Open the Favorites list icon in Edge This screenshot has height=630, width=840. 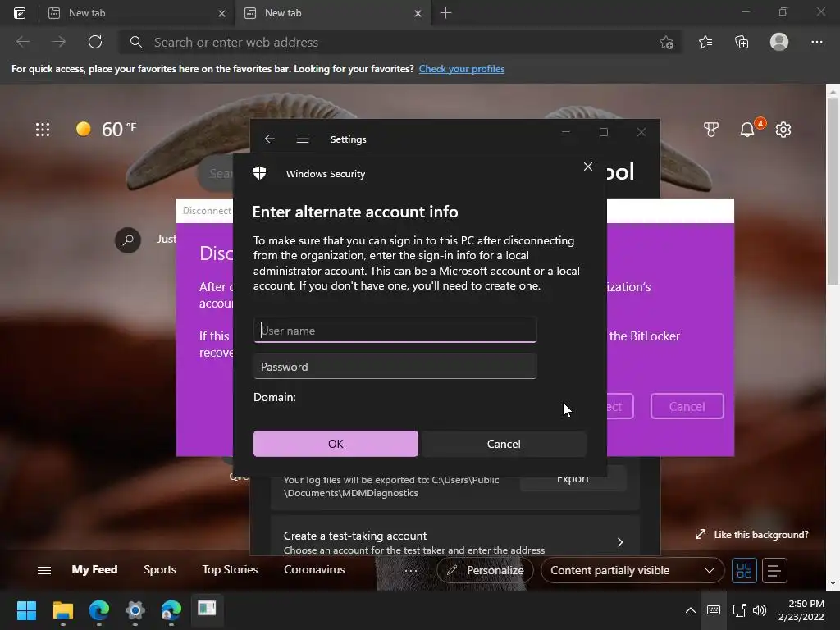(705, 42)
